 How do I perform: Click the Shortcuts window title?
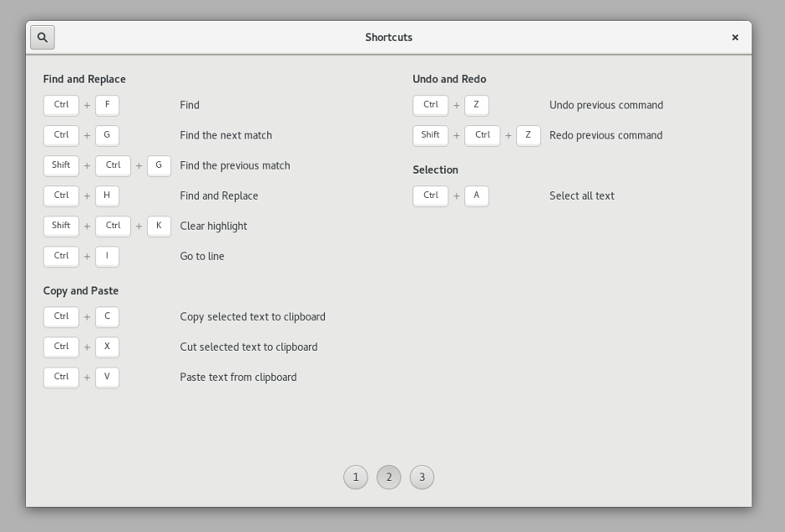pos(388,38)
